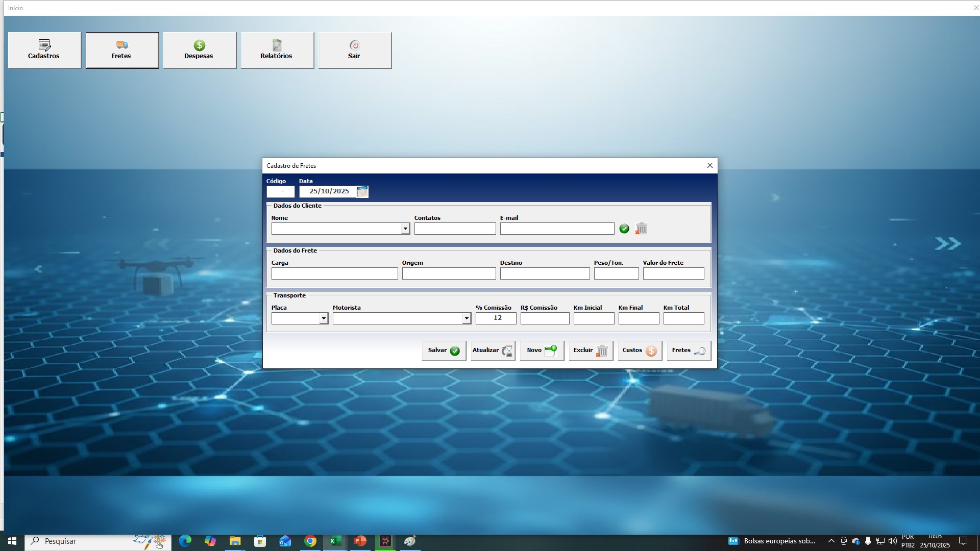Open the Relatórios menu button
This screenshot has width=980, height=551.
click(277, 50)
